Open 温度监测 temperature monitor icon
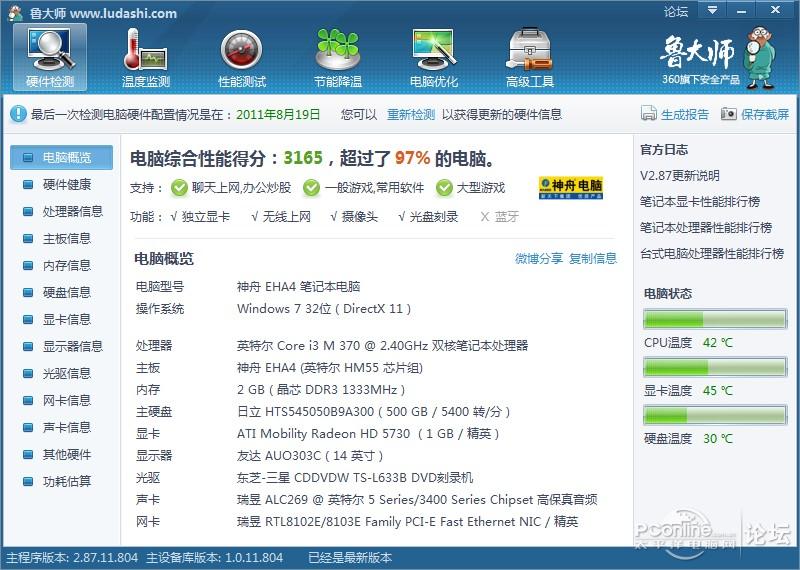Screen dimensions: 800x570 (145, 57)
